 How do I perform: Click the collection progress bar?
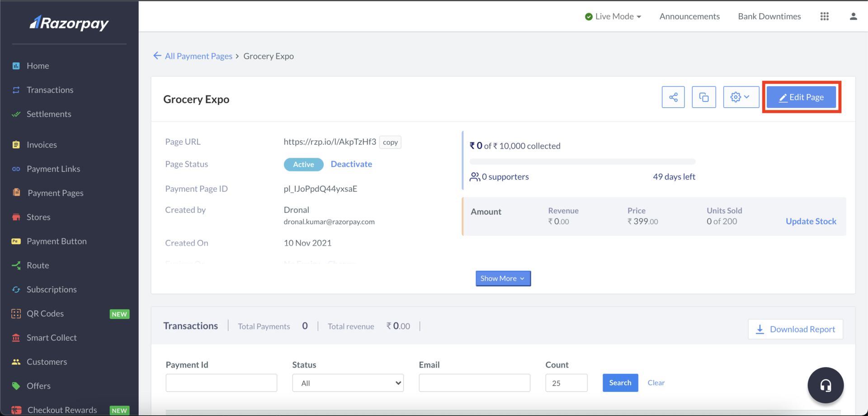(x=582, y=161)
